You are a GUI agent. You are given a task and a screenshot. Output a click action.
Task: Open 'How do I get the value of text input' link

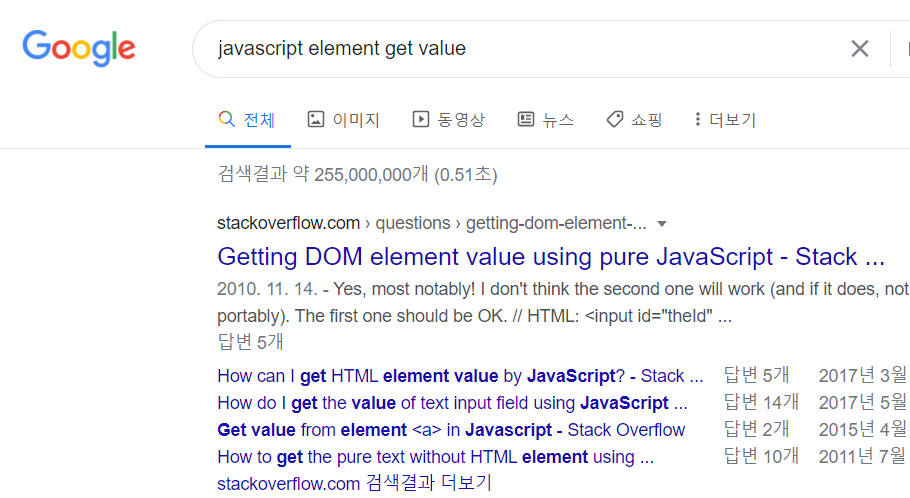point(452,403)
